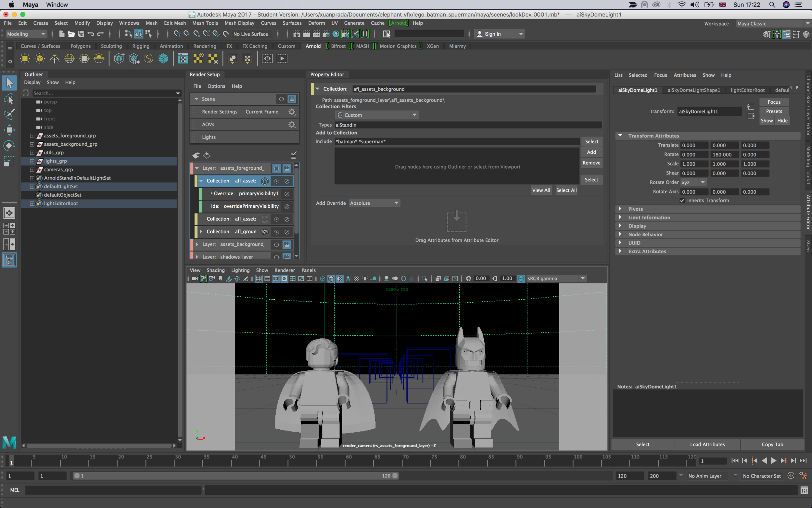Activate the Paint Selection tool
Image resolution: width=812 pixels, height=508 pixels.
click(9, 114)
